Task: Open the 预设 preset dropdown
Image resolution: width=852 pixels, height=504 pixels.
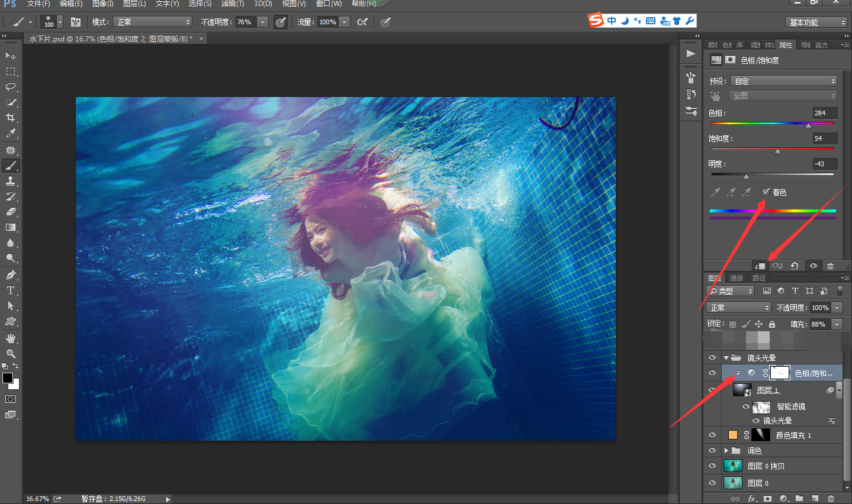Action: coord(783,81)
